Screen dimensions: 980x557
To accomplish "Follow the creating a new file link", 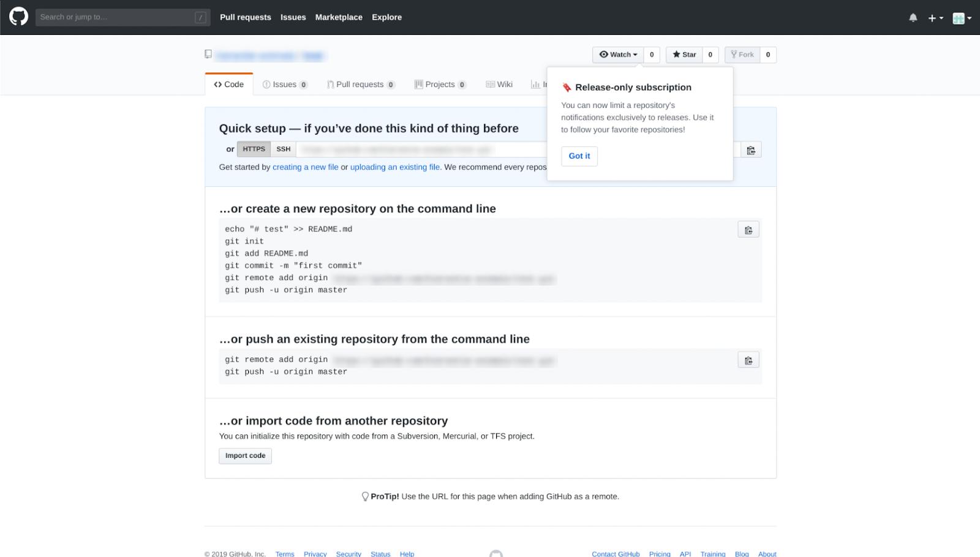I will [306, 167].
